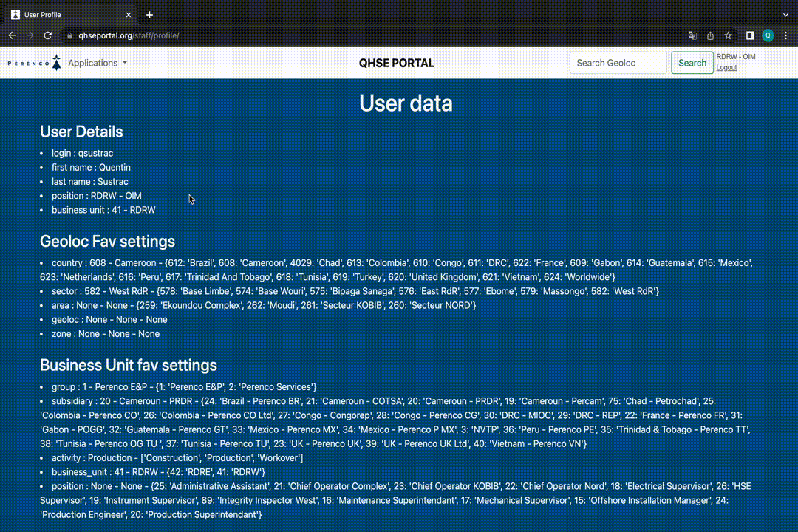798x532 pixels.
Task: Click the QHSE PORTAL title
Action: click(x=397, y=63)
